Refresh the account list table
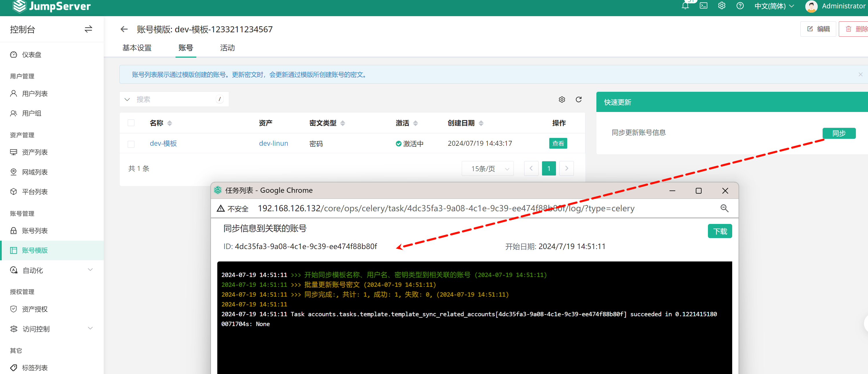868x374 pixels. 578,99
